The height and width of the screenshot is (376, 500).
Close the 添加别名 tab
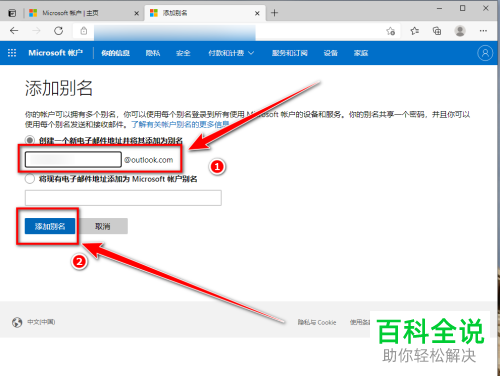(257, 13)
